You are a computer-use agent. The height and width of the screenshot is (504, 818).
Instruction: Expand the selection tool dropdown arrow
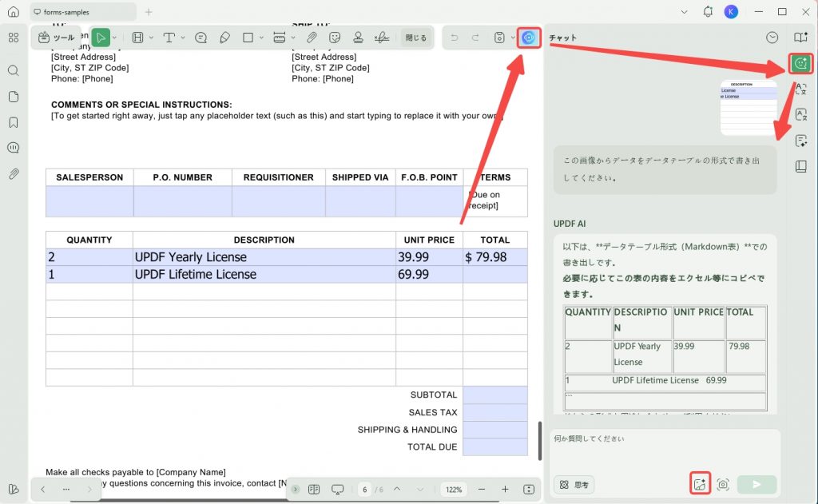114,38
